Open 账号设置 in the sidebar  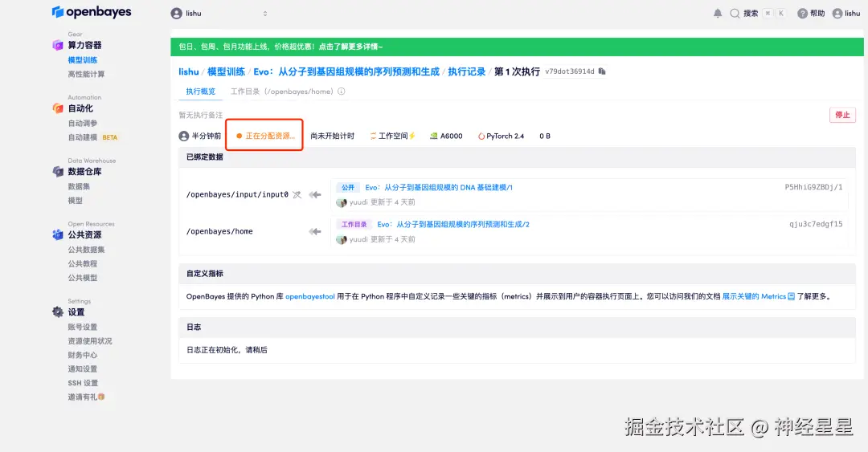click(83, 327)
